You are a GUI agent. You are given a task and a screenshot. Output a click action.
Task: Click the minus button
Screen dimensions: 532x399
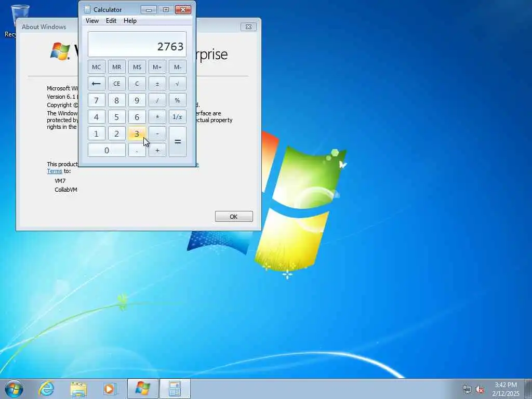click(157, 134)
